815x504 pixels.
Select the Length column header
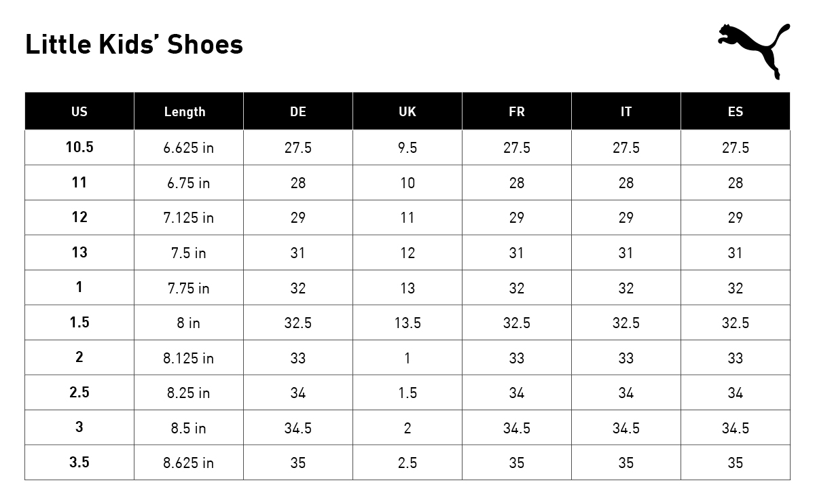[185, 111]
